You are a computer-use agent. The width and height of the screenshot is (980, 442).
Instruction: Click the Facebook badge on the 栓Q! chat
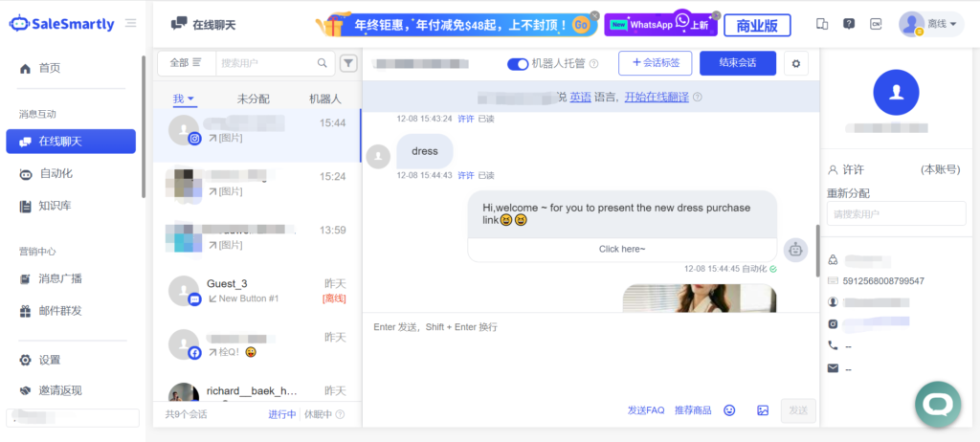(195, 353)
